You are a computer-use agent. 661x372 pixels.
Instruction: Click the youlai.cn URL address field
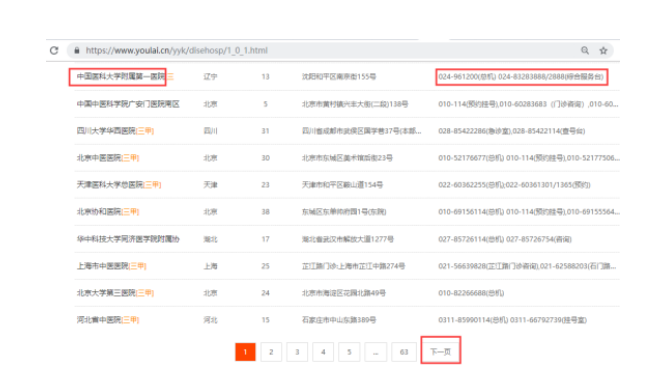(x=340, y=51)
